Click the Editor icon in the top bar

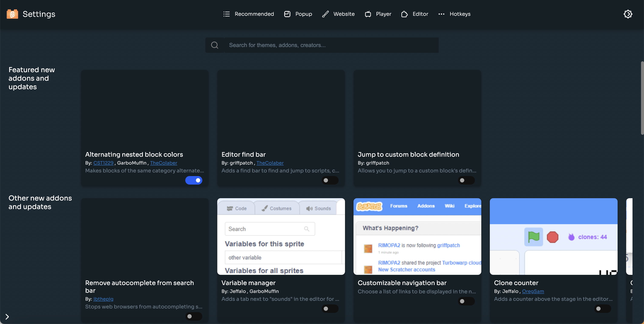[404, 14]
